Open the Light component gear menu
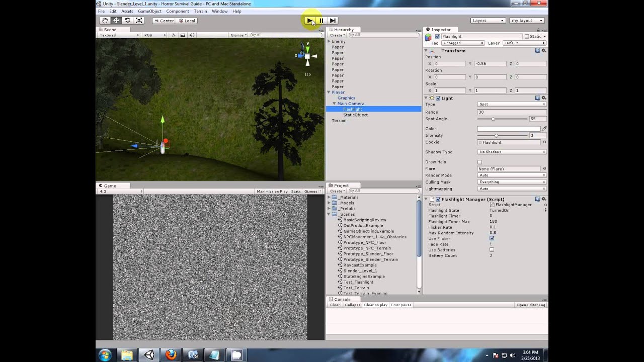644x362 pixels. point(543,98)
